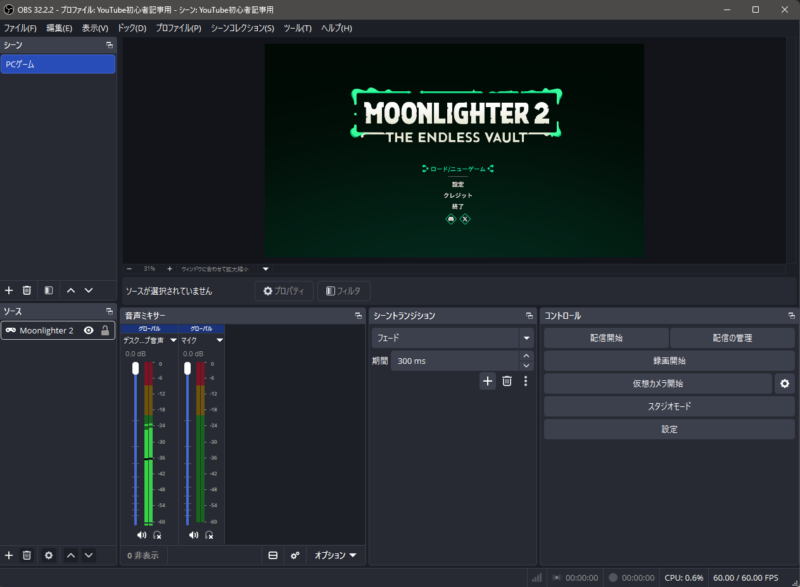The width and height of the screenshot is (800, 587).
Task: Decrease transition duration with down stepper
Action: [x=527, y=366]
